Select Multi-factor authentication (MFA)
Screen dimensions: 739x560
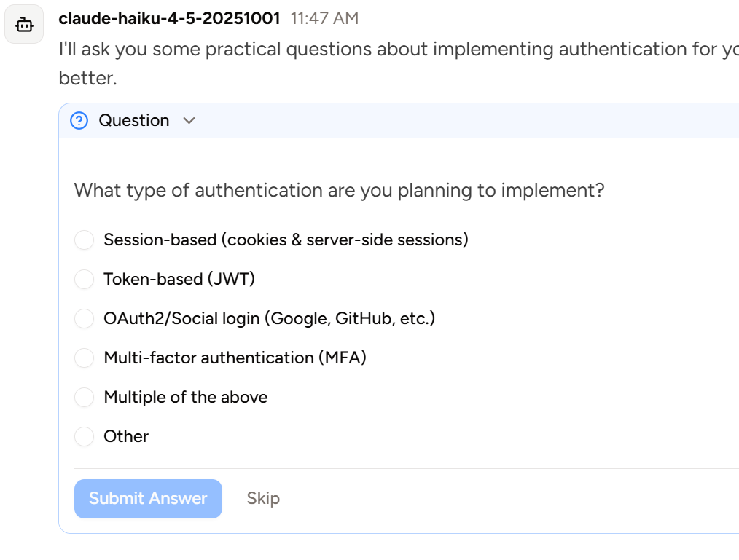84,358
